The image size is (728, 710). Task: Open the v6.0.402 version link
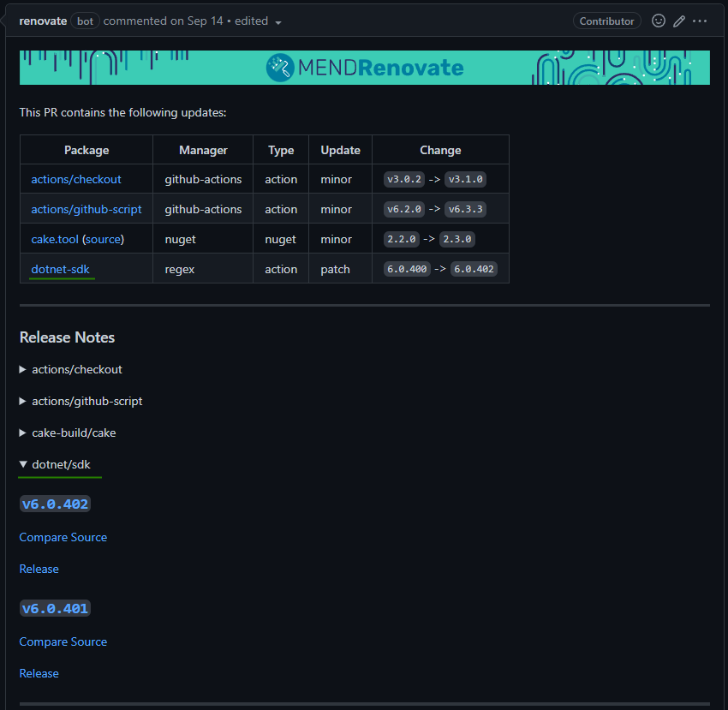click(x=56, y=504)
